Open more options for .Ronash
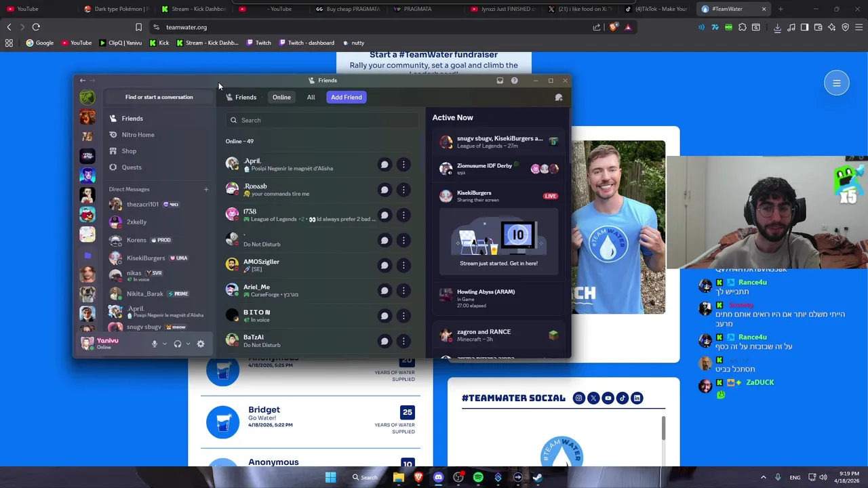868x488 pixels. click(403, 190)
